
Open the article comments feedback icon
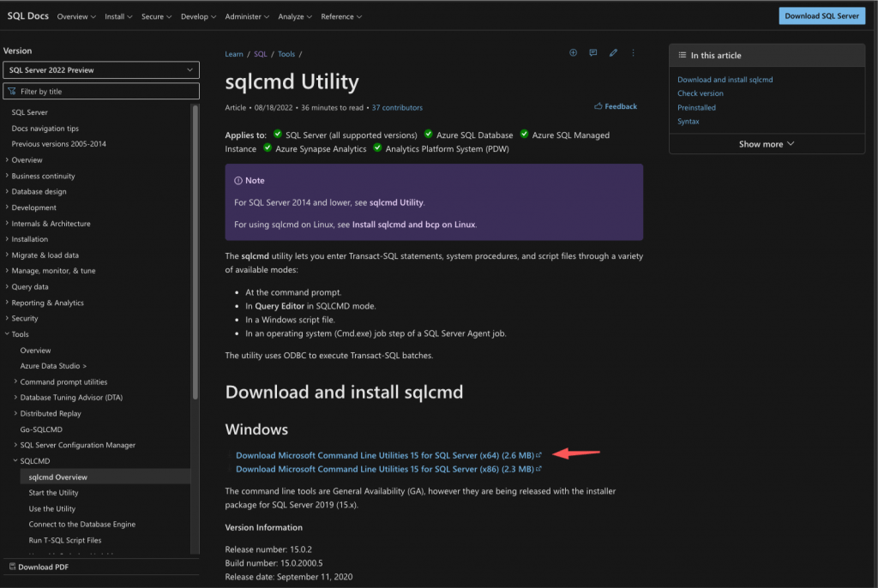[593, 52]
